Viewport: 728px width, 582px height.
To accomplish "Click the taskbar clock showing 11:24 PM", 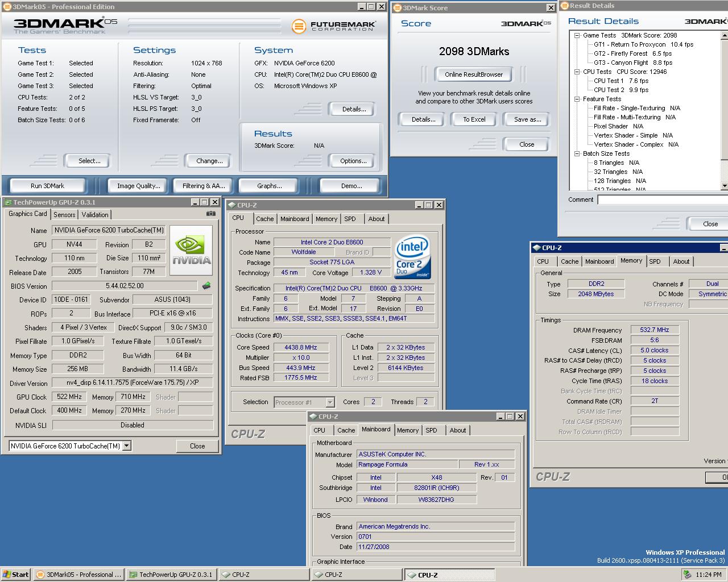I will coord(709,575).
